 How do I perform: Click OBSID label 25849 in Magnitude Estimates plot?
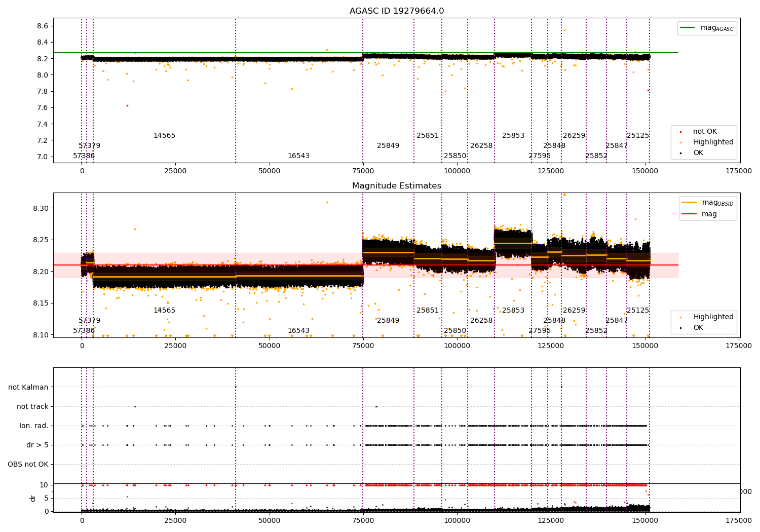pos(388,320)
